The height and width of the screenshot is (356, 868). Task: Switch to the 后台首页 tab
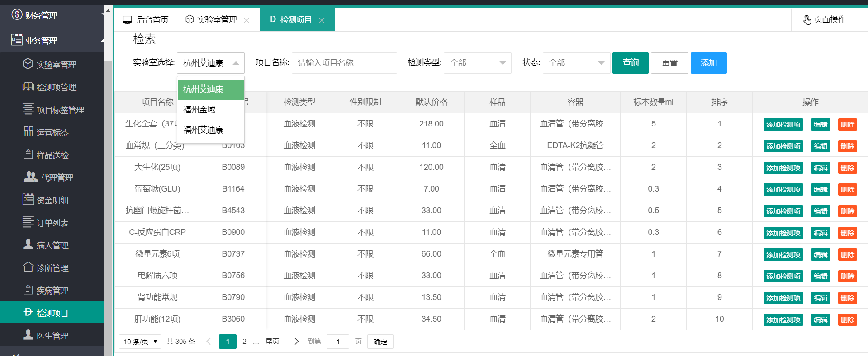146,20
